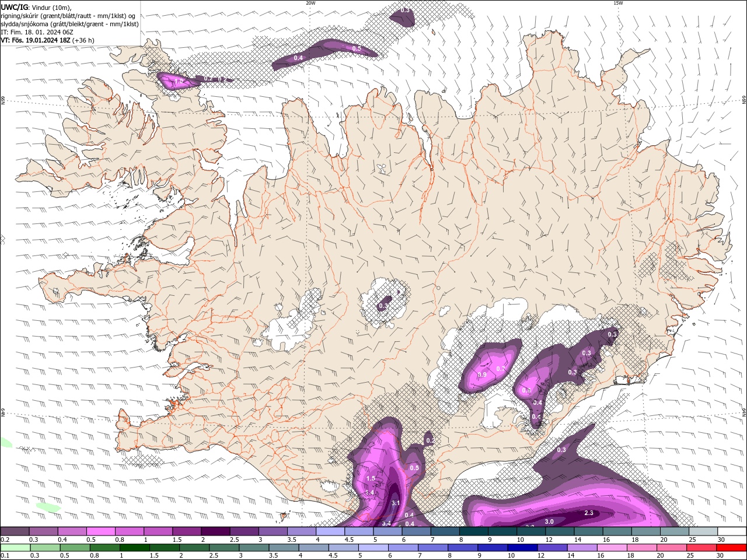Viewport: 747px width, 560px height.
Task: Click the '15W' longitude label
Action: 618,3
